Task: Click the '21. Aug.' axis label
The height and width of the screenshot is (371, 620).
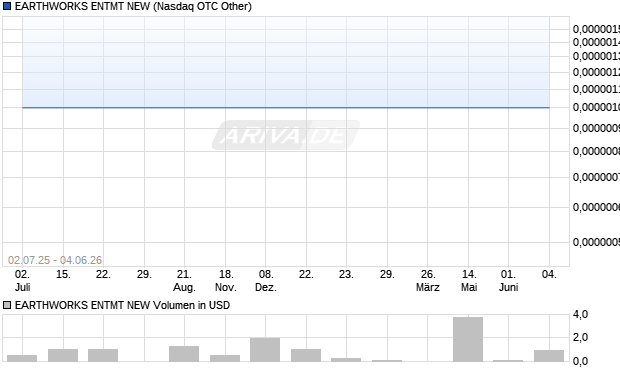Action: tap(184, 280)
